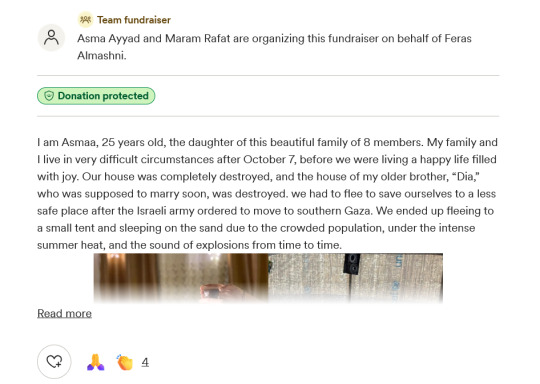The image size is (540, 384).
Task: Click the story sentence starting 'I am Asmaa'
Action: pos(230,142)
